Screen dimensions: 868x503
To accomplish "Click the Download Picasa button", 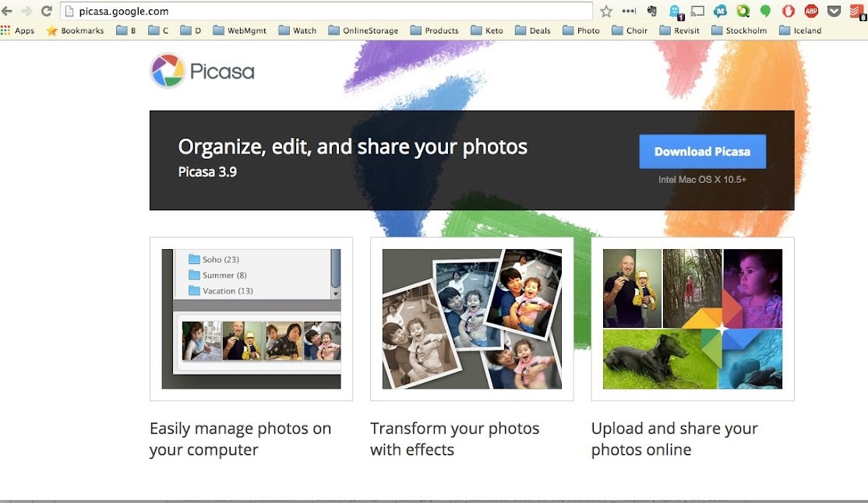I will (703, 152).
